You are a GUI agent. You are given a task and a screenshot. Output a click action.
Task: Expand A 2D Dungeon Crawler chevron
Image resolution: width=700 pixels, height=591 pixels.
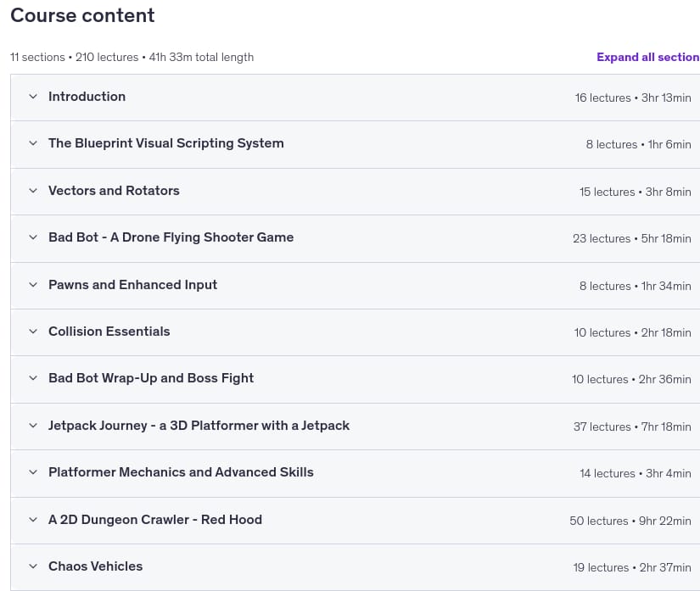tap(33, 520)
